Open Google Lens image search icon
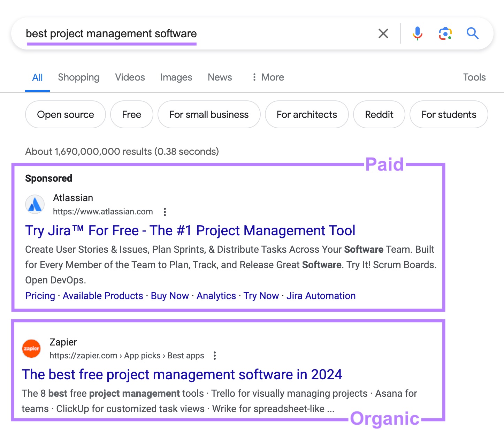Image resolution: width=504 pixels, height=433 pixels. tap(445, 33)
